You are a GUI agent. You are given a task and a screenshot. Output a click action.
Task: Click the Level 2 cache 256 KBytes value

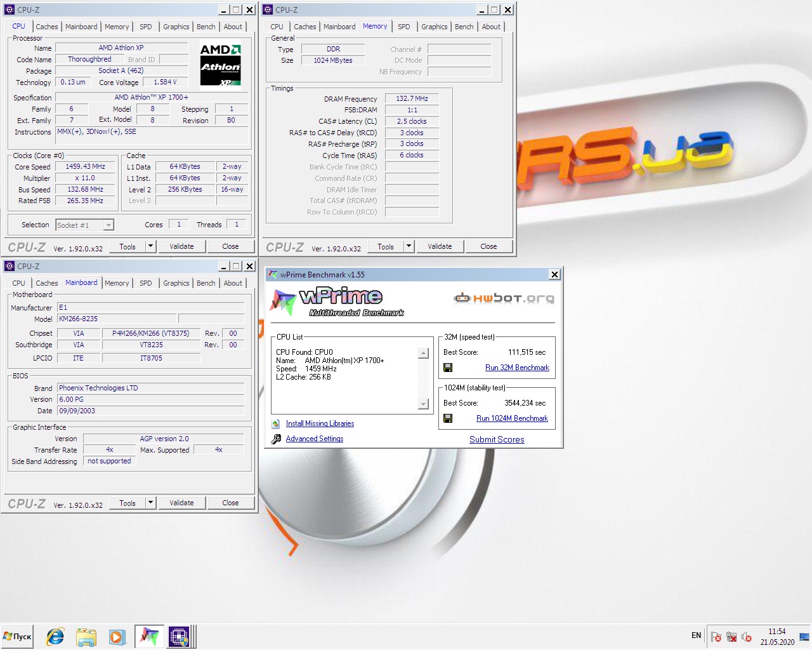[x=185, y=189]
